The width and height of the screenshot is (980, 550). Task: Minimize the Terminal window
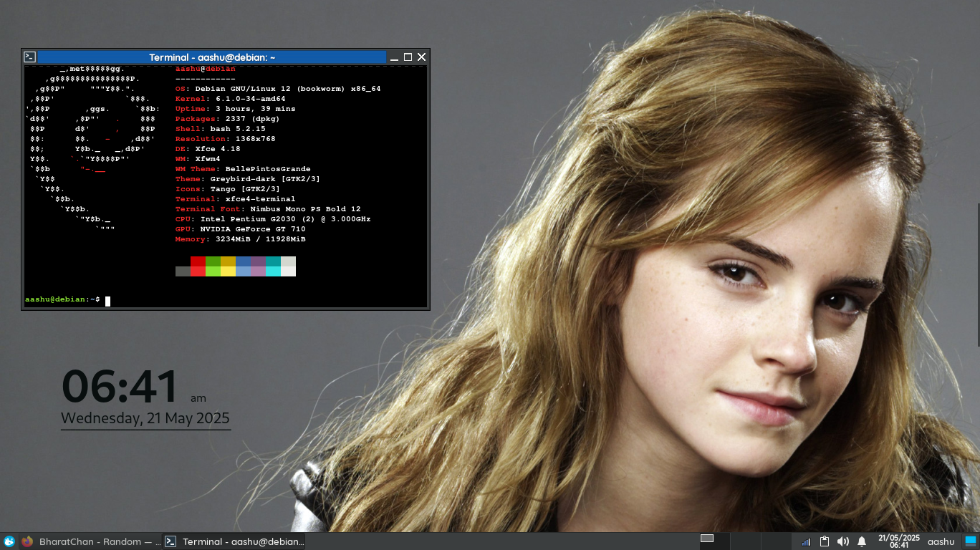click(x=394, y=57)
